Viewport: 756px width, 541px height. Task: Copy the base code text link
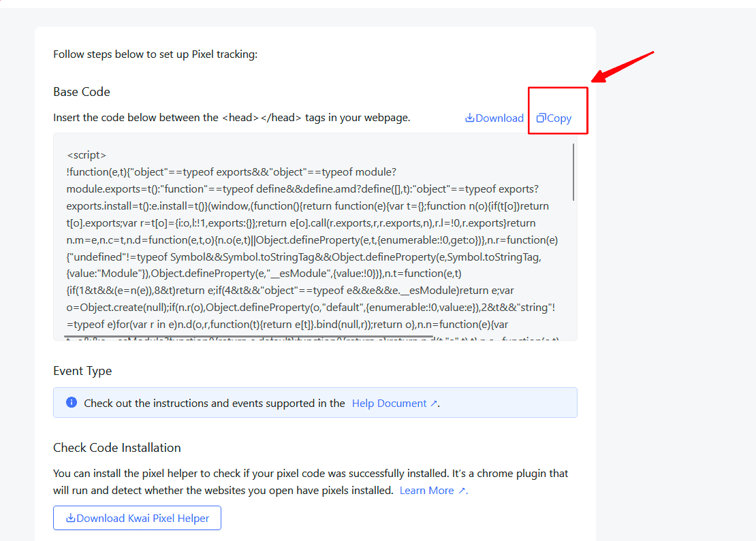point(559,118)
